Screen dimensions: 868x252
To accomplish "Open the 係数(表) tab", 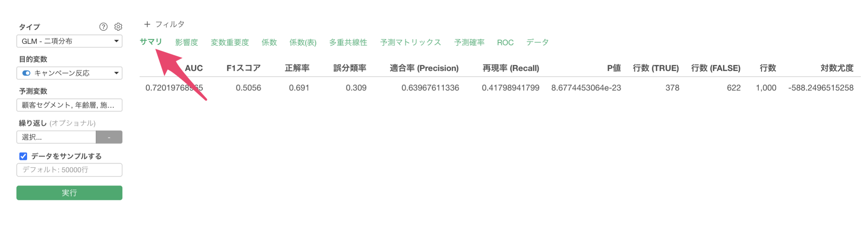I will point(302,42).
